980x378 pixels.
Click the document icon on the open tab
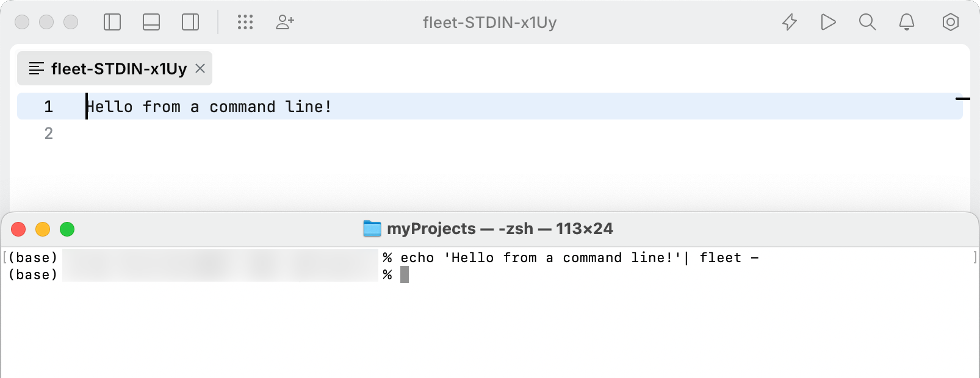37,68
